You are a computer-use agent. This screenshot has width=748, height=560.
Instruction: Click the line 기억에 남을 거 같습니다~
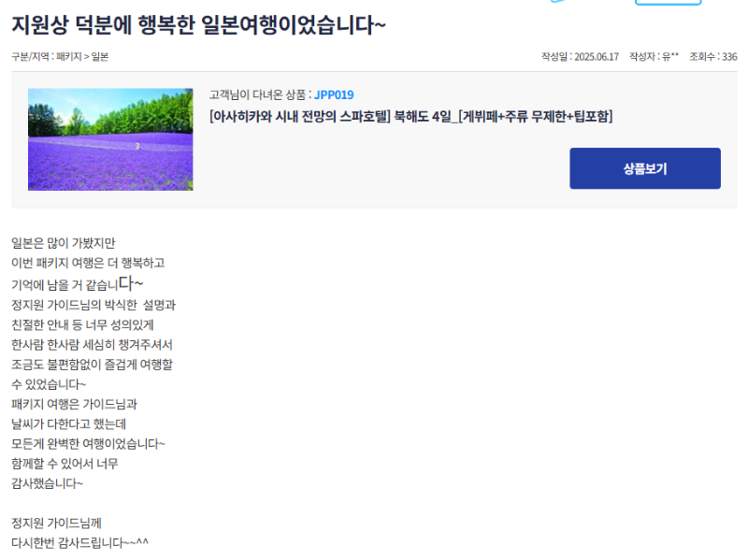coord(78,284)
